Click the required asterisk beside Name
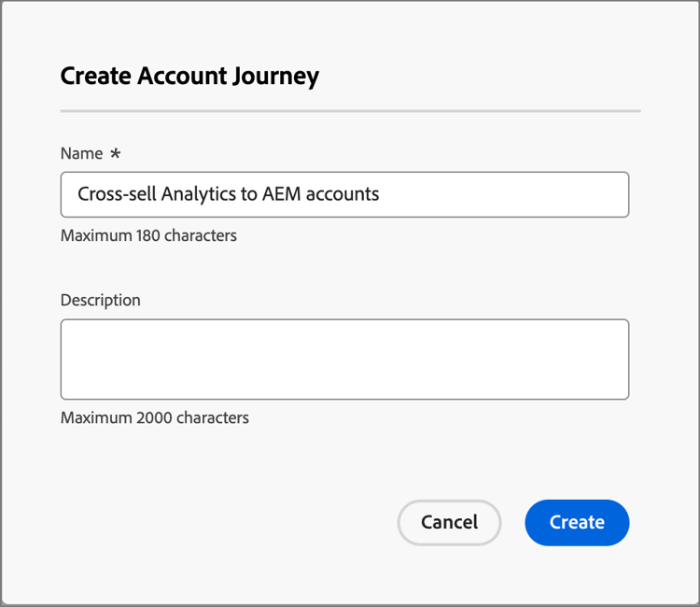Image resolution: width=700 pixels, height=607 pixels. 116,153
